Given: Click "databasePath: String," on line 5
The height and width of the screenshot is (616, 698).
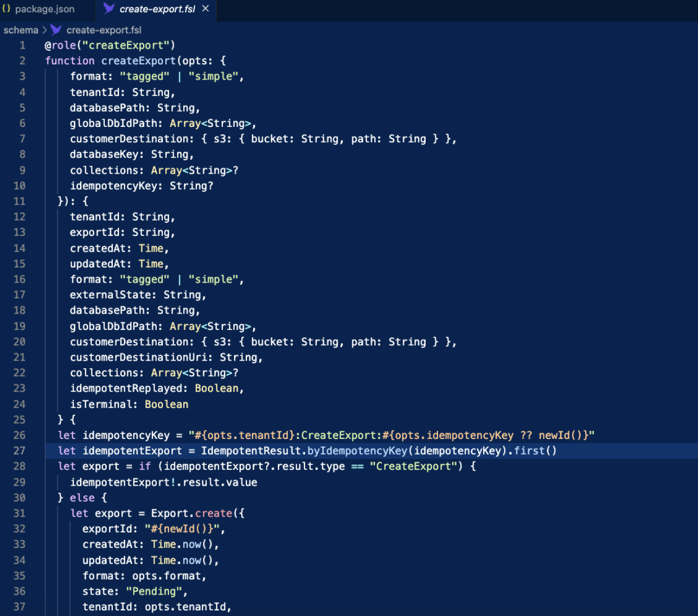Looking at the screenshot, I should [x=135, y=108].
